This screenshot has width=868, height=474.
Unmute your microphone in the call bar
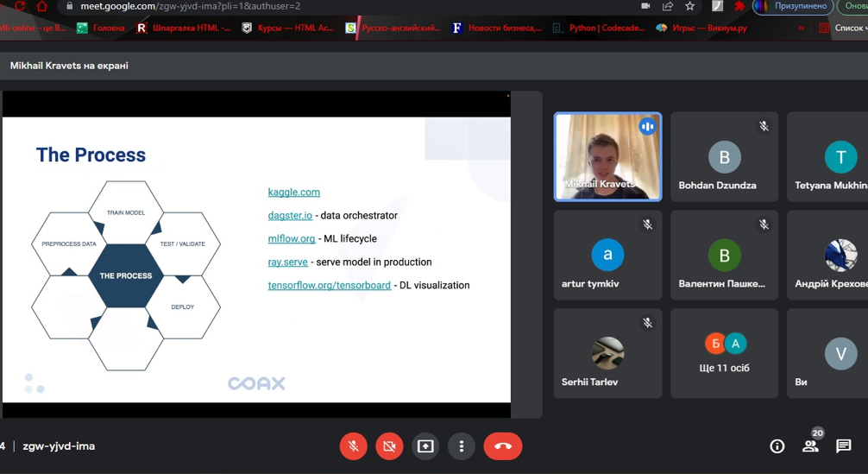tap(353, 446)
